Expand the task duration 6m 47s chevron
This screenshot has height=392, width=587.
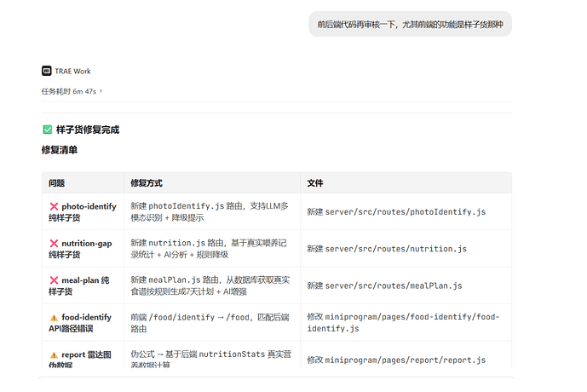coord(101,91)
